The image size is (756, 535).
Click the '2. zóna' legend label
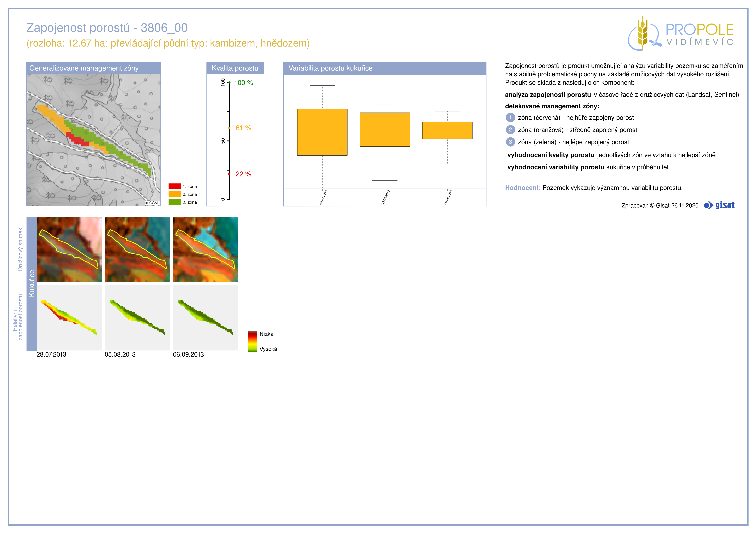coord(190,194)
